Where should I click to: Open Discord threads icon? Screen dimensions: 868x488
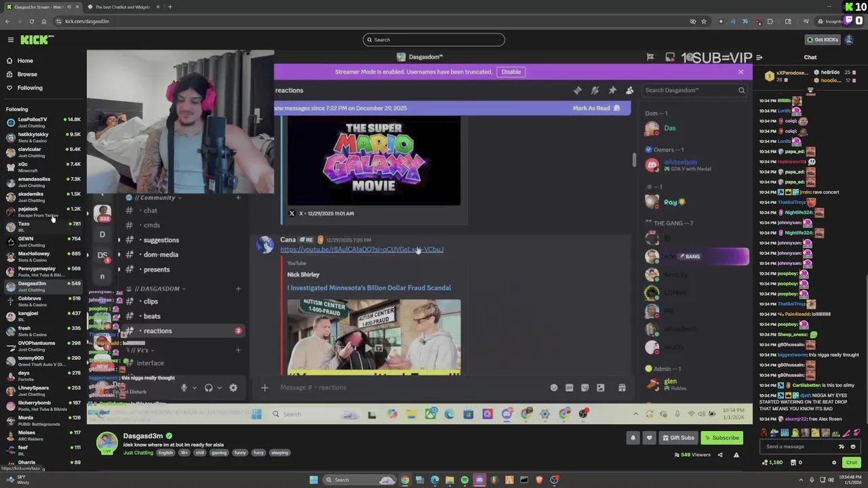click(x=577, y=90)
